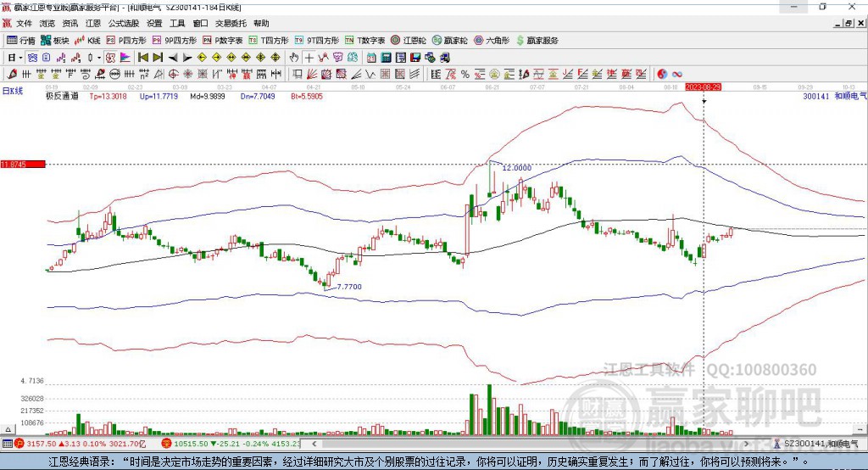Switch to the 行情 quotes view
The height and width of the screenshot is (470, 868).
[20, 41]
